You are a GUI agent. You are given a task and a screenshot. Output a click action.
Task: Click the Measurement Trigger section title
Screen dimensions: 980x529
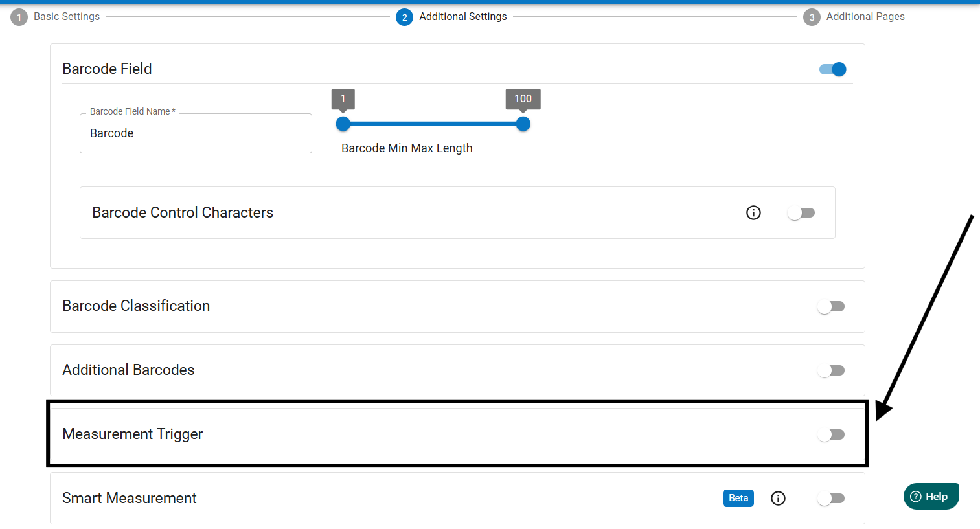tap(133, 434)
